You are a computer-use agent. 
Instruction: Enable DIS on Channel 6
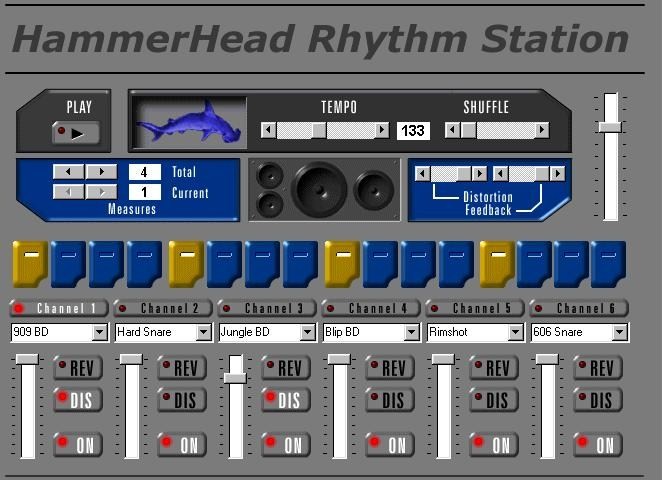598,399
